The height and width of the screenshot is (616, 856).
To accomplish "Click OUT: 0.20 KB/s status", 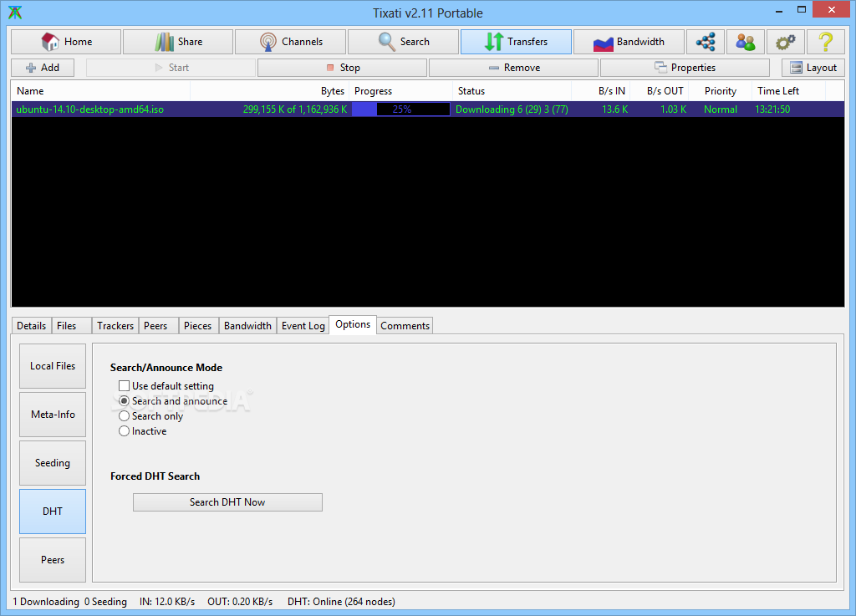I will click(x=240, y=602).
